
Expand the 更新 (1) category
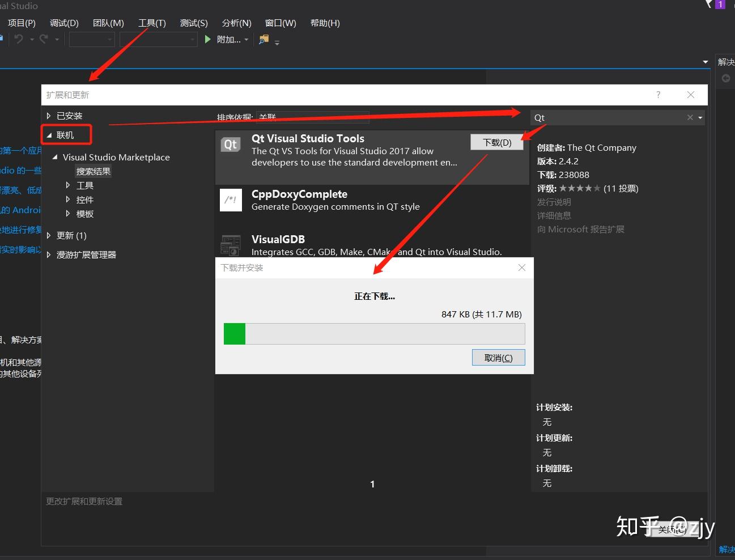click(x=49, y=235)
